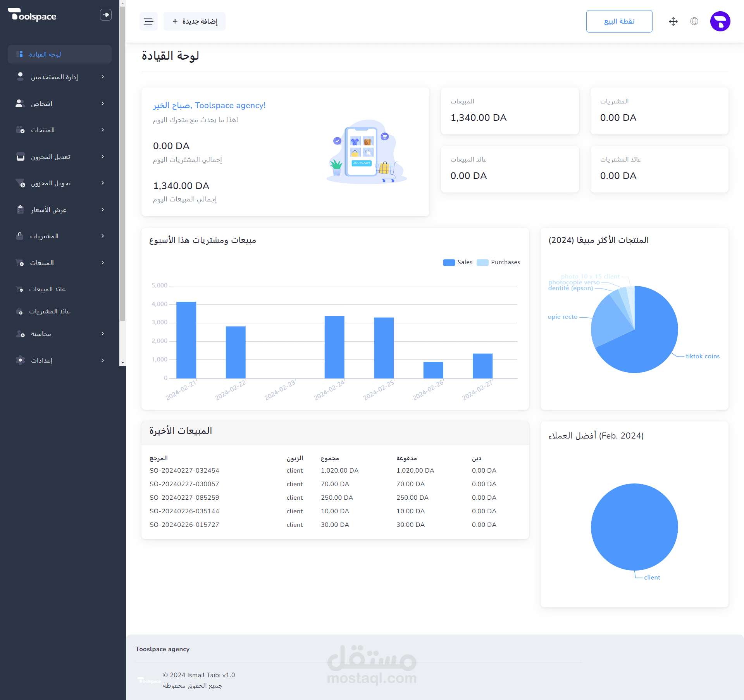Click the transfer icon beside تحويل المخزون
This screenshot has width=744, height=700.
click(x=20, y=183)
